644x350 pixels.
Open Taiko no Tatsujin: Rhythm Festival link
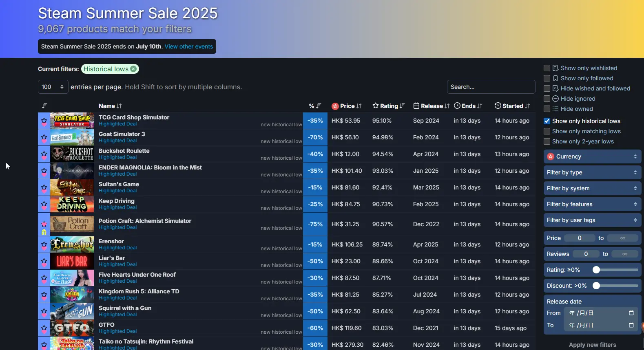pos(146,341)
